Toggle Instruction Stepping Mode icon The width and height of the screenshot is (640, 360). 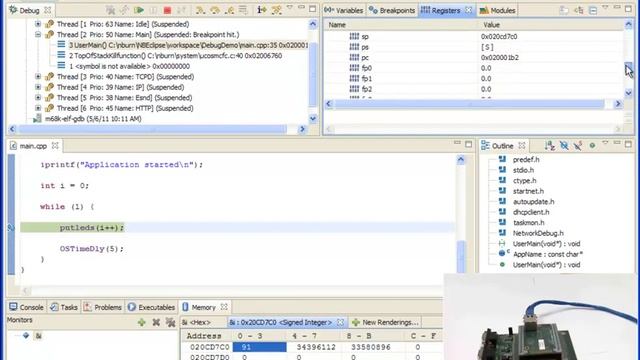point(262,10)
